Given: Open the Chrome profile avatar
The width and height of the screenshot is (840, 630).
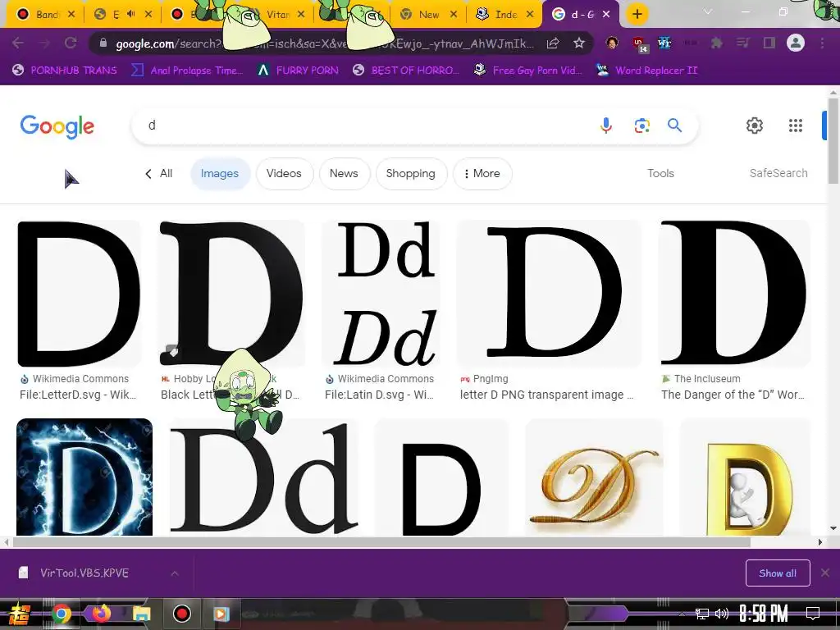Looking at the screenshot, I should tap(796, 43).
